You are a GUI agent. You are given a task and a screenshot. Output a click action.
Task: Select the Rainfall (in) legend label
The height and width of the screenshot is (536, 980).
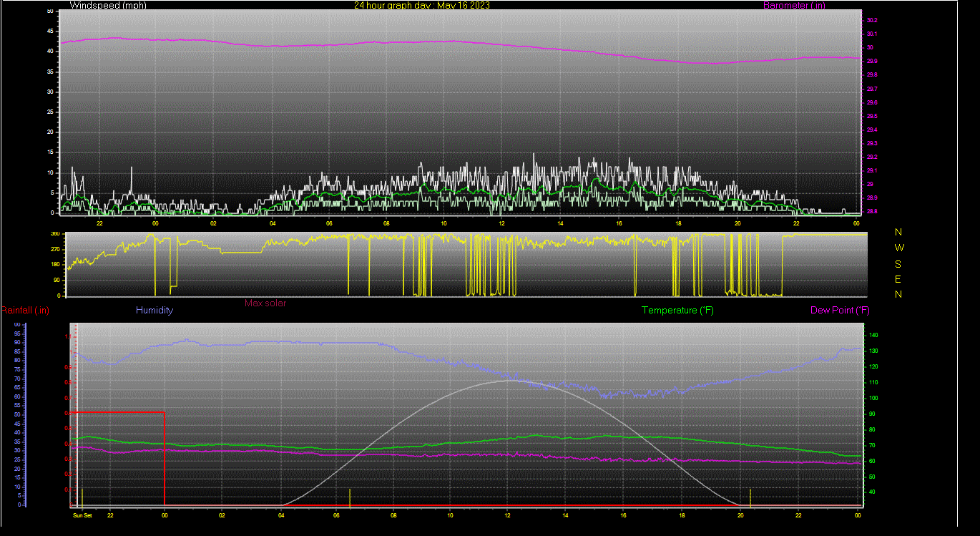coord(25,310)
